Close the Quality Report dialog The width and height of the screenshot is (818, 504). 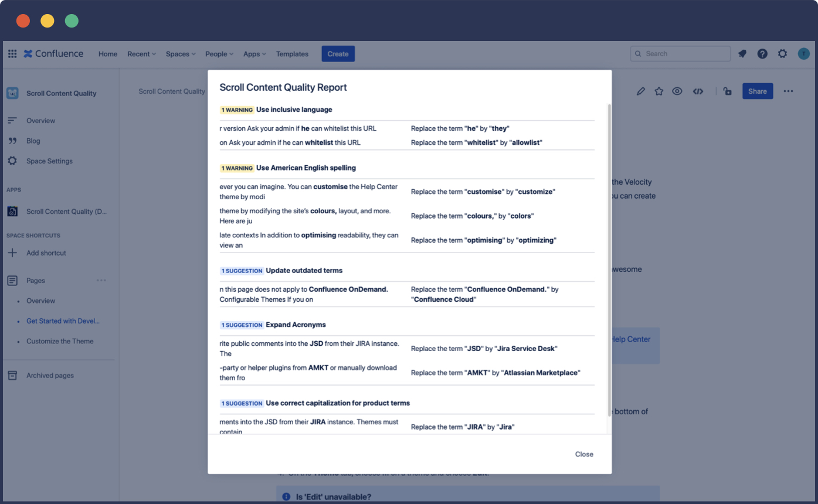click(x=584, y=454)
